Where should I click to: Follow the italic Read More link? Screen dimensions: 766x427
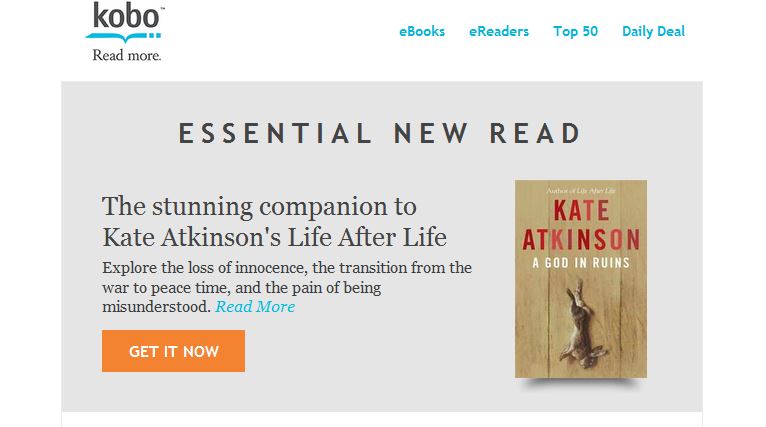pos(255,307)
